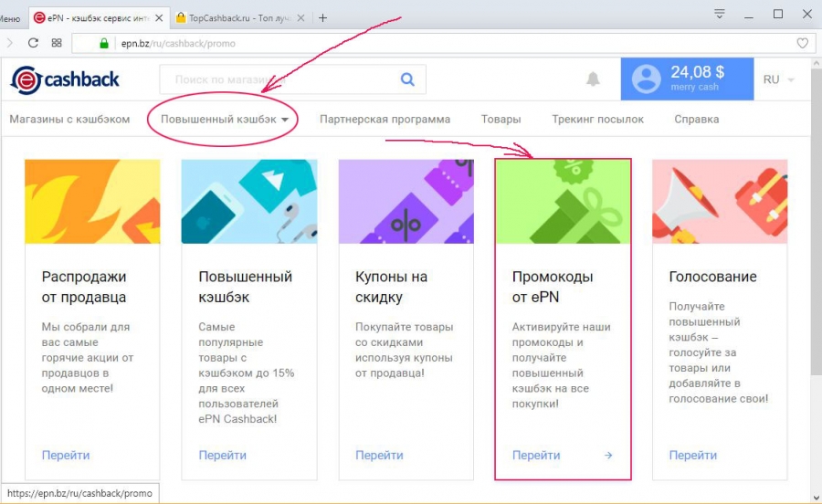Screen dimensions: 822x504
Task: Expand the RU language selector
Action: pos(778,79)
